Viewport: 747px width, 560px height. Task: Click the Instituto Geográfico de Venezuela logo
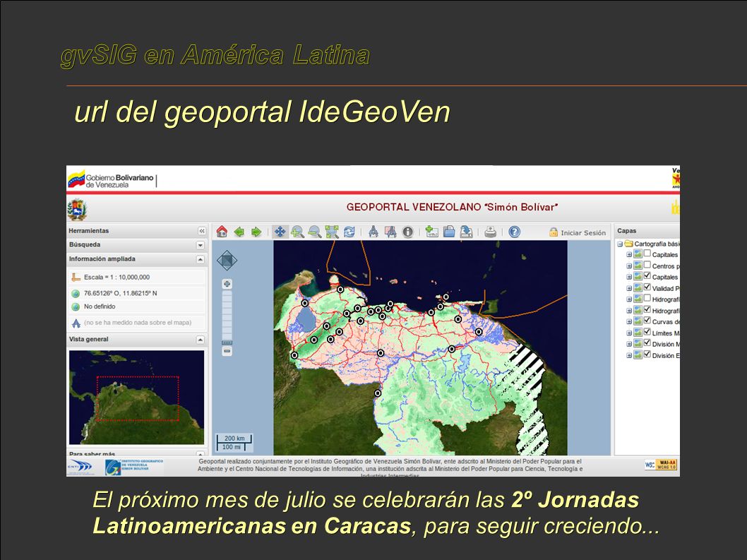pyautogui.click(x=134, y=467)
